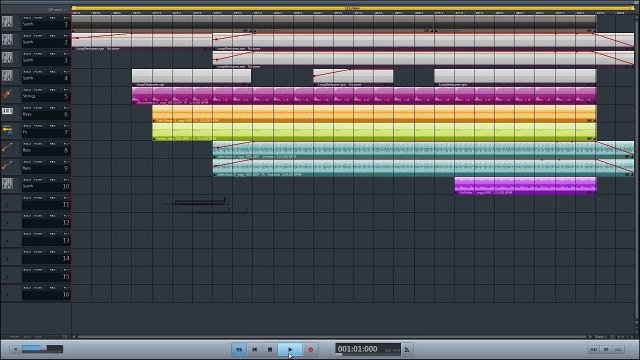Select the purple clip on track 10
The height and width of the screenshot is (360, 640).
(525, 185)
